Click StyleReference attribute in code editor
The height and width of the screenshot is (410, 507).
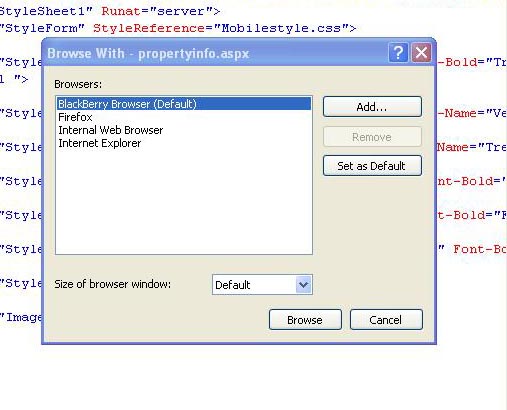click(x=149, y=28)
